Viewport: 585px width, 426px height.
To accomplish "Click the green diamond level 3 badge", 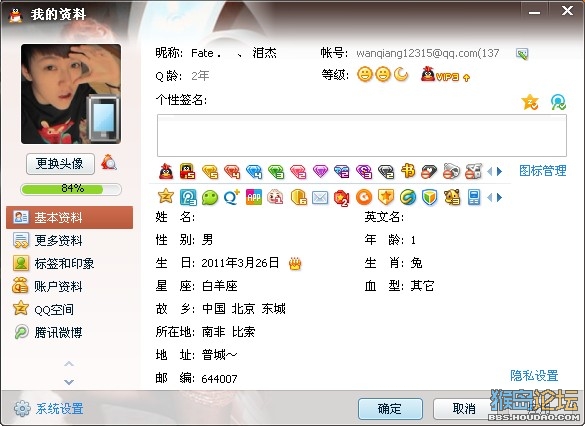I will (x=276, y=172).
